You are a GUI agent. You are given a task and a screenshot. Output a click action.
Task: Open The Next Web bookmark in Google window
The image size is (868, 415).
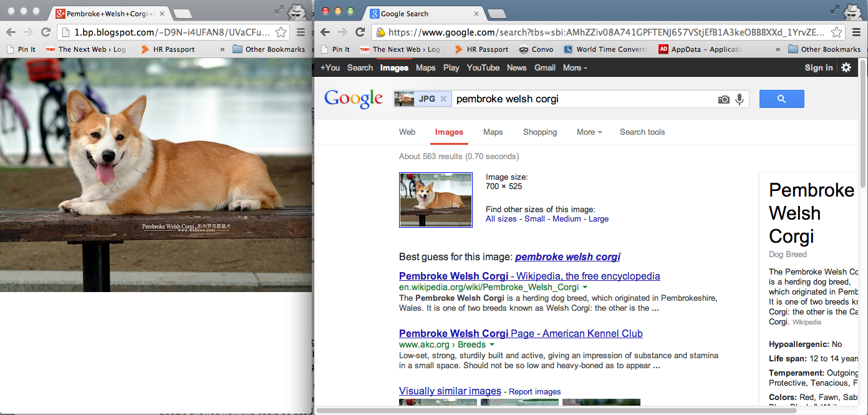coord(400,49)
